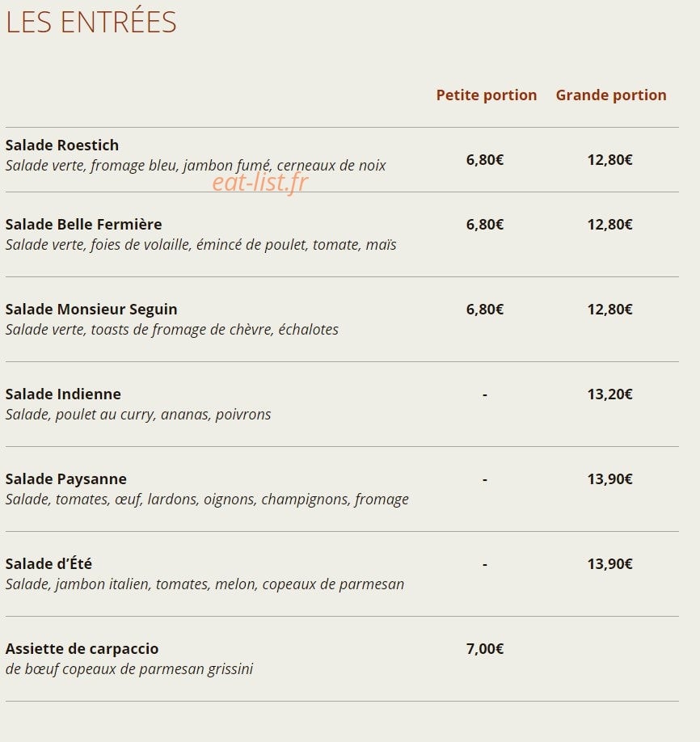Open the Salade Paysanne item

tap(65, 479)
